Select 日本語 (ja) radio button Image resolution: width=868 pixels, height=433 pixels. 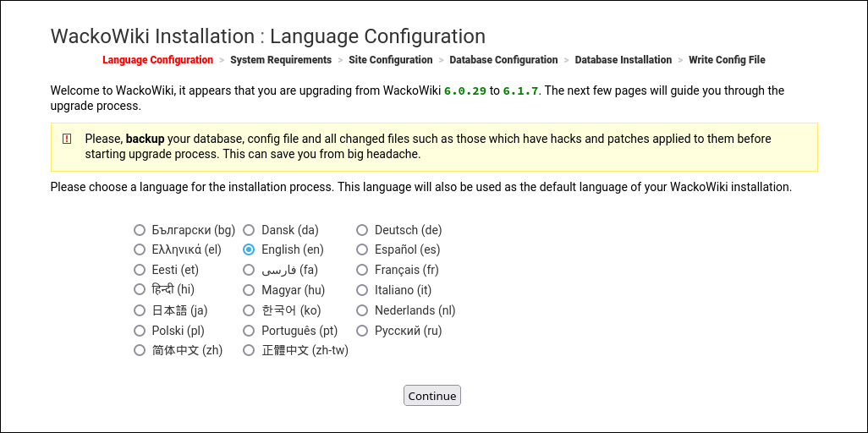140,310
